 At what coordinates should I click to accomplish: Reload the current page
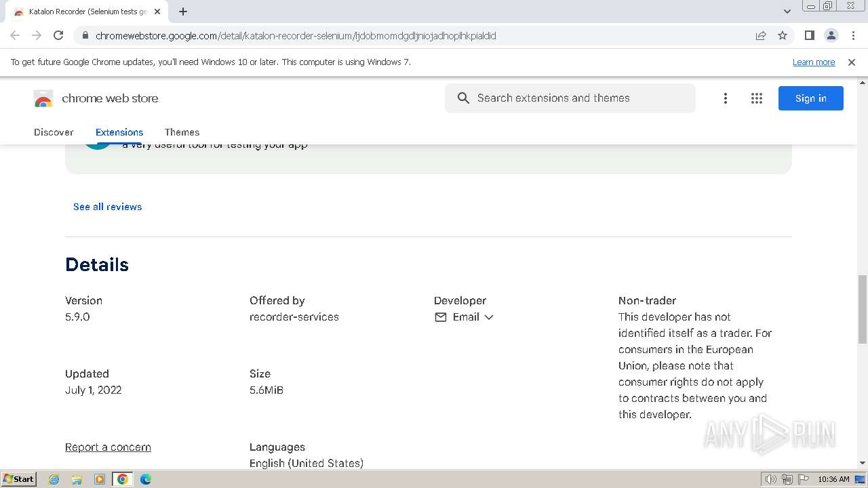point(58,35)
